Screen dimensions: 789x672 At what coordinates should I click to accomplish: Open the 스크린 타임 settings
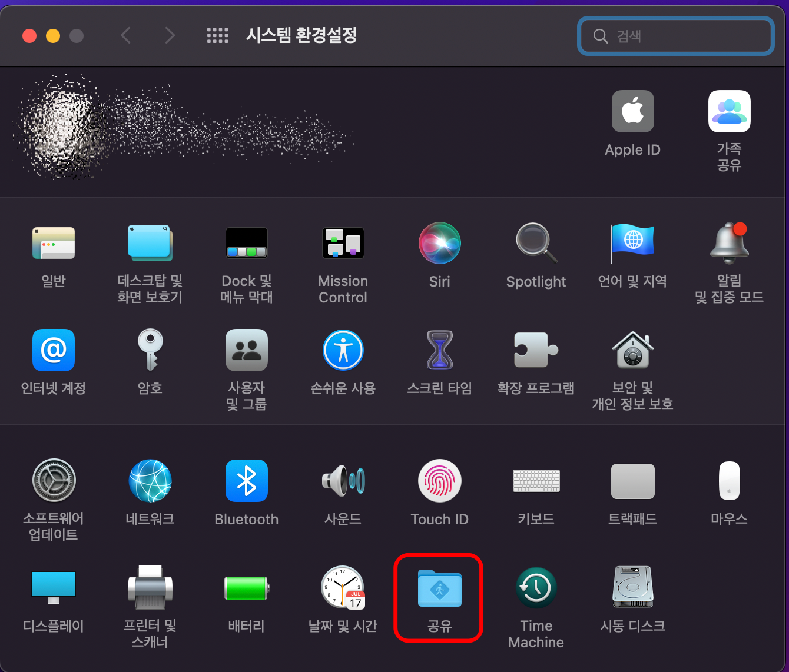coord(439,350)
